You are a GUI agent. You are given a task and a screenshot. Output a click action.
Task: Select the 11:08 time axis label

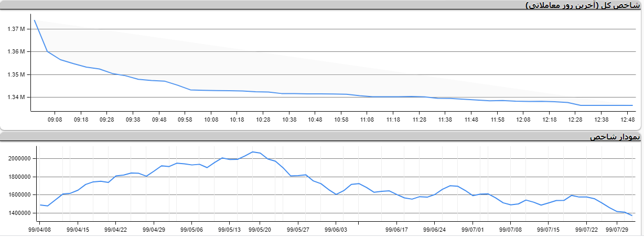(x=367, y=120)
